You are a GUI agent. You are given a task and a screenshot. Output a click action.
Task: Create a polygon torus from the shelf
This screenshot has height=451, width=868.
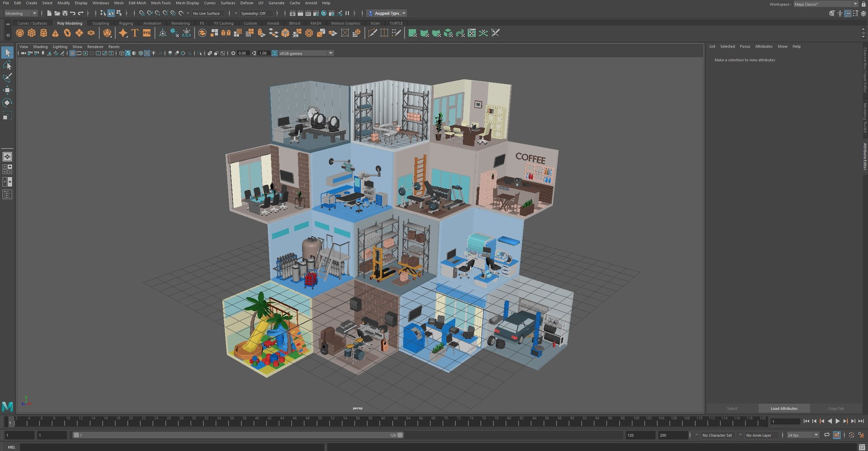67,33
